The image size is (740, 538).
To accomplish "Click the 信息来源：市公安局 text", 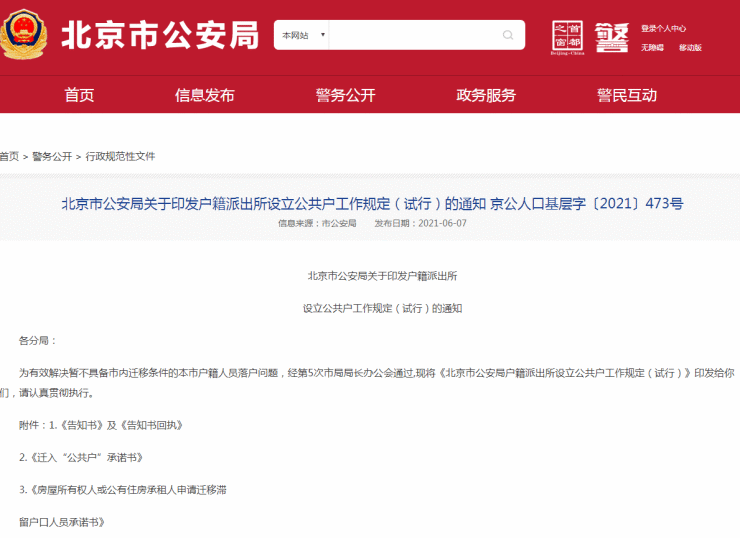I will [317, 223].
